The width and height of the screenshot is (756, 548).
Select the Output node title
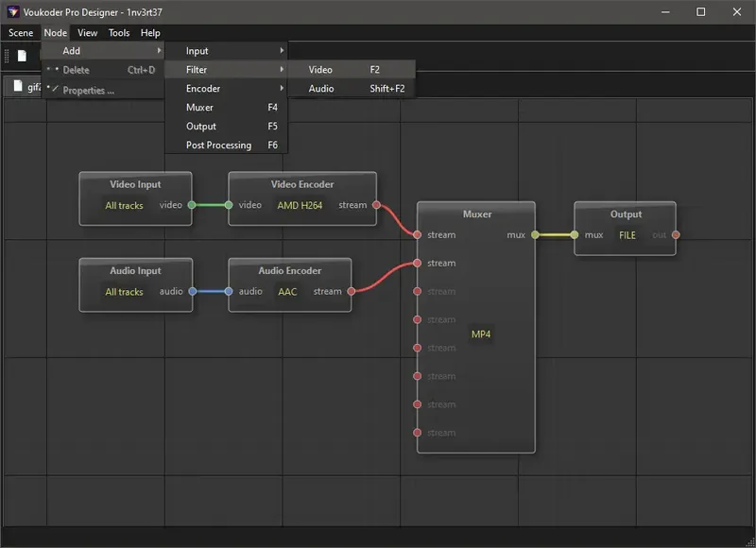626,214
